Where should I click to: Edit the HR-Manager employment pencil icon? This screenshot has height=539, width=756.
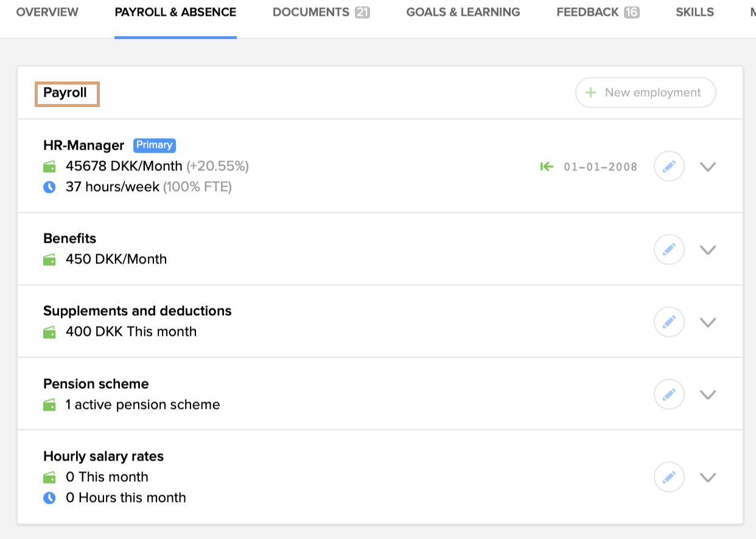click(x=669, y=166)
